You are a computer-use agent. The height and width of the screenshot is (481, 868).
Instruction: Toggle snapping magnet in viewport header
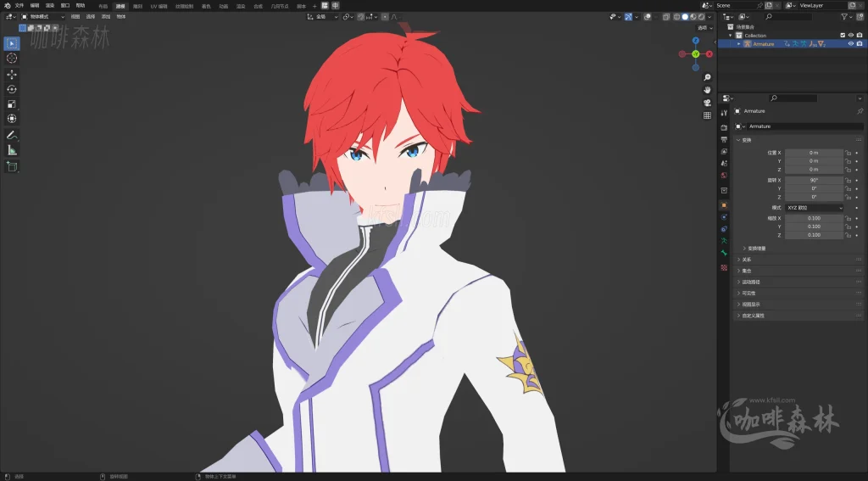tap(361, 17)
